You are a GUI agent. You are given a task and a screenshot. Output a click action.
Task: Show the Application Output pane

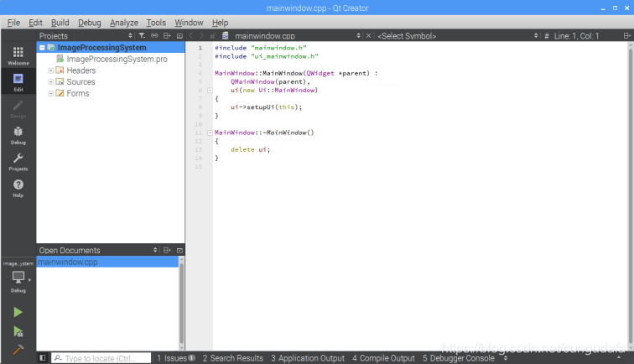tap(308, 358)
